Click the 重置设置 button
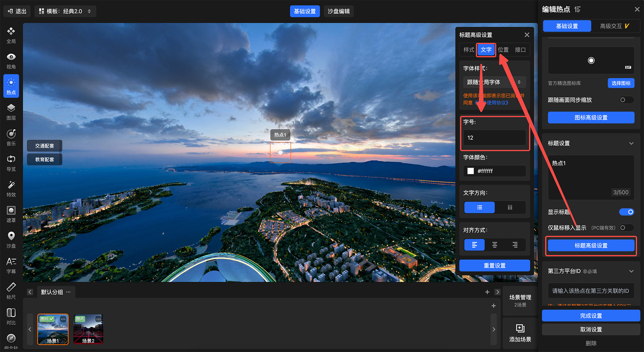The height and width of the screenshot is (352, 644). pos(494,265)
